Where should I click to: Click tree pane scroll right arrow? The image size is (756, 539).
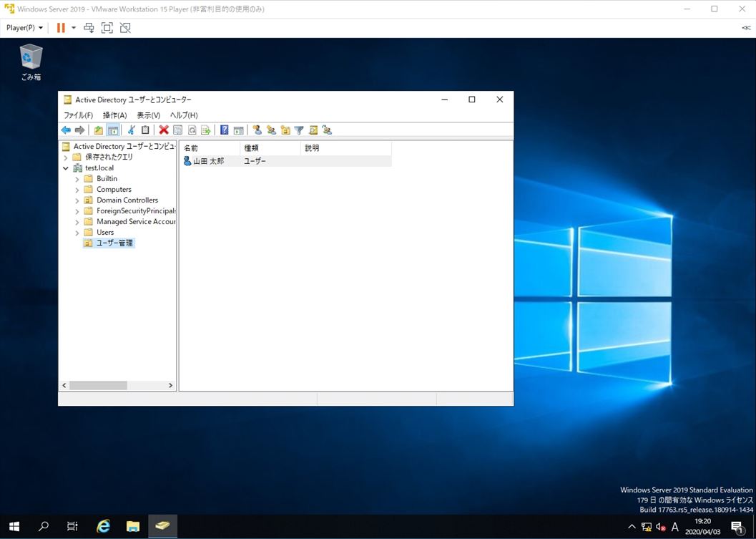click(x=170, y=386)
